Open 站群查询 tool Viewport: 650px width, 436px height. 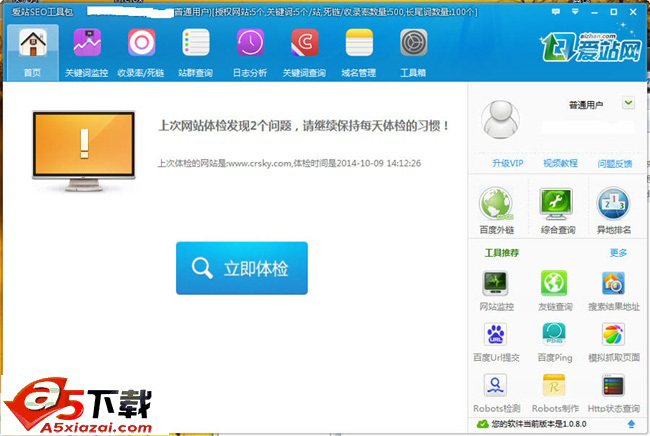[195, 53]
